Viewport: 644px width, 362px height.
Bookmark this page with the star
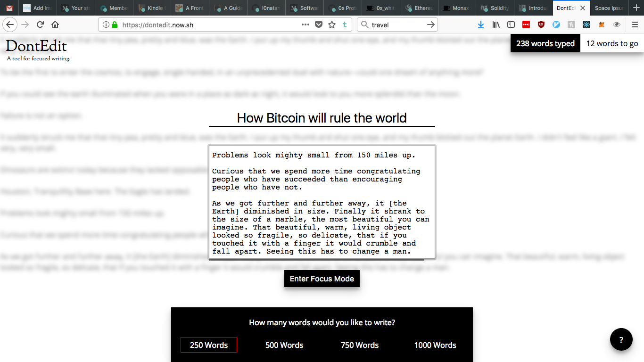(332, 25)
